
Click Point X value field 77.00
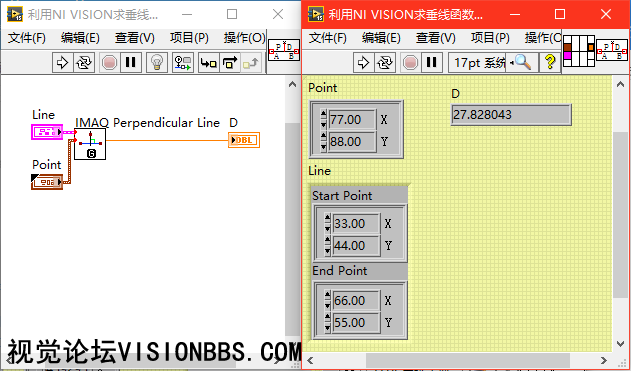pos(353,120)
